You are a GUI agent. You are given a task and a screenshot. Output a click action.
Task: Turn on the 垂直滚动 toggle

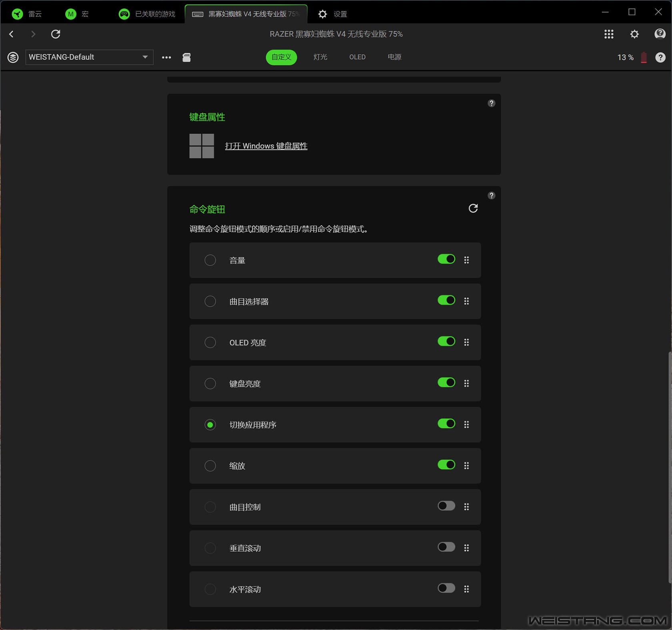[x=446, y=547]
